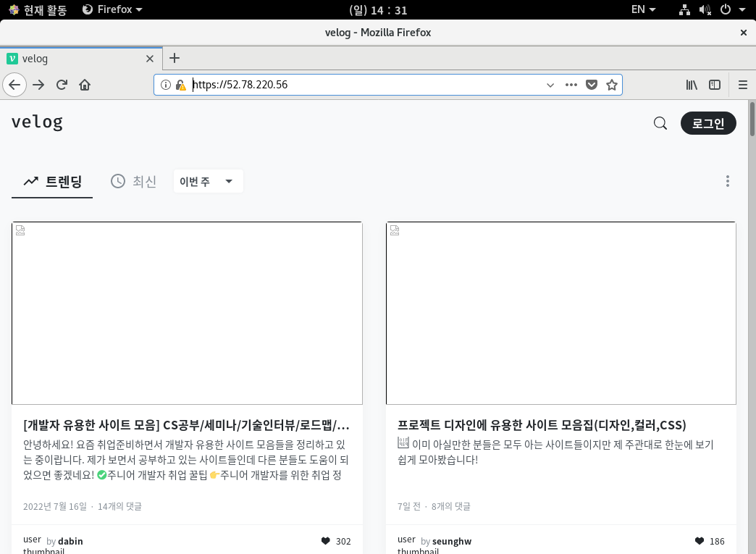The width and height of the screenshot is (756, 554).
Task: Click the 안녕하세요 post description text
Action: pos(186,460)
